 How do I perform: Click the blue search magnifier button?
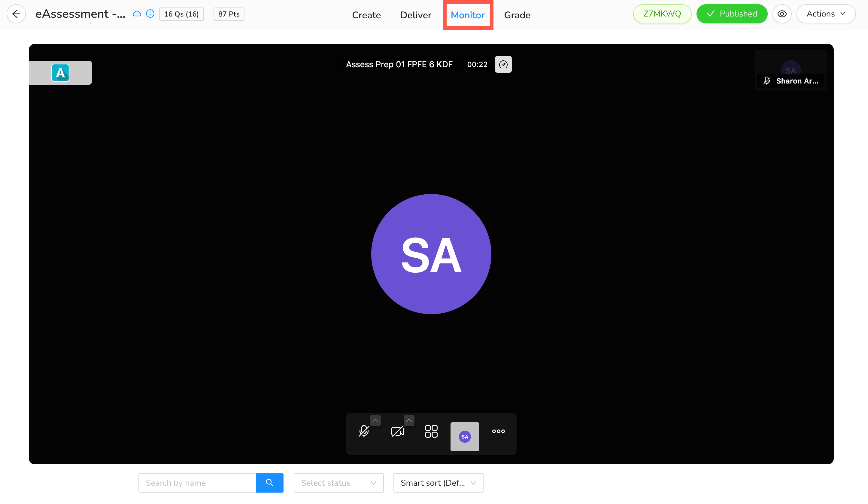click(x=269, y=483)
